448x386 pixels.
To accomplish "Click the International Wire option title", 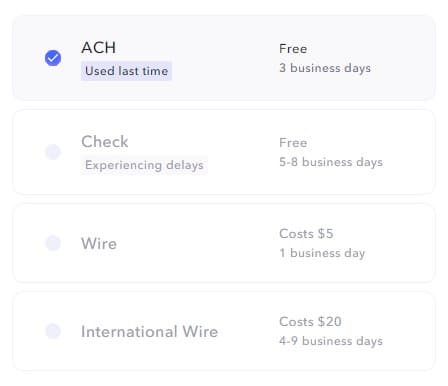I will point(149,332).
